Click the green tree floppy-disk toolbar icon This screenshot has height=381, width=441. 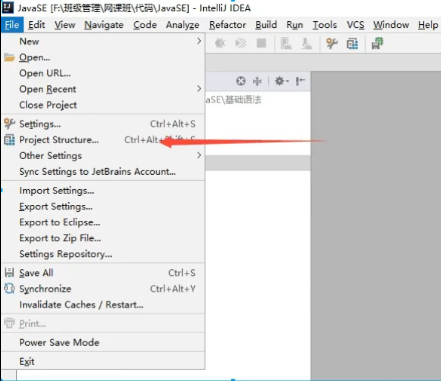click(377, 43)
